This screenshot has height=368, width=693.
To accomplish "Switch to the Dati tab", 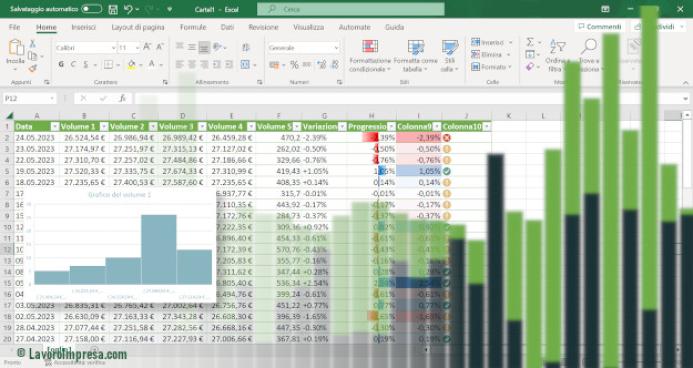I will [x=228, y=27].
